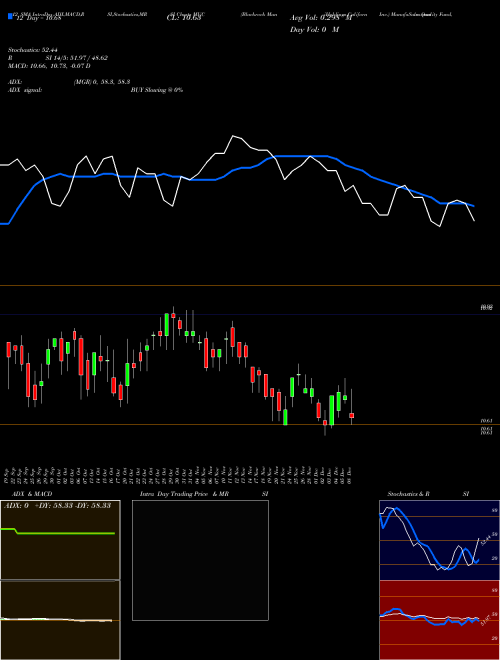Click 'ADX: 0 +DY: 58.33 -DY: 58.33' header

(57, 506)
